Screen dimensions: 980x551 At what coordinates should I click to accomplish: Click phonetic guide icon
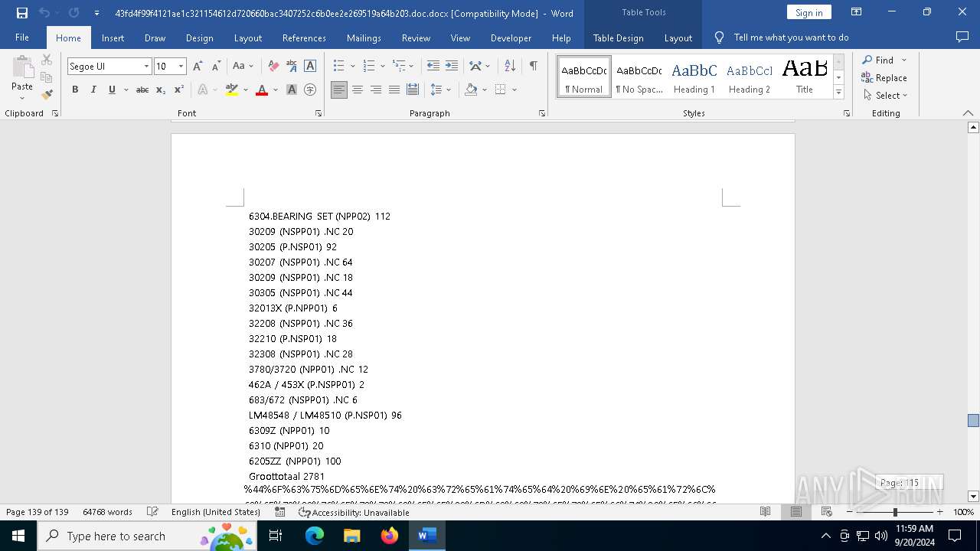[x=292, y=67]
